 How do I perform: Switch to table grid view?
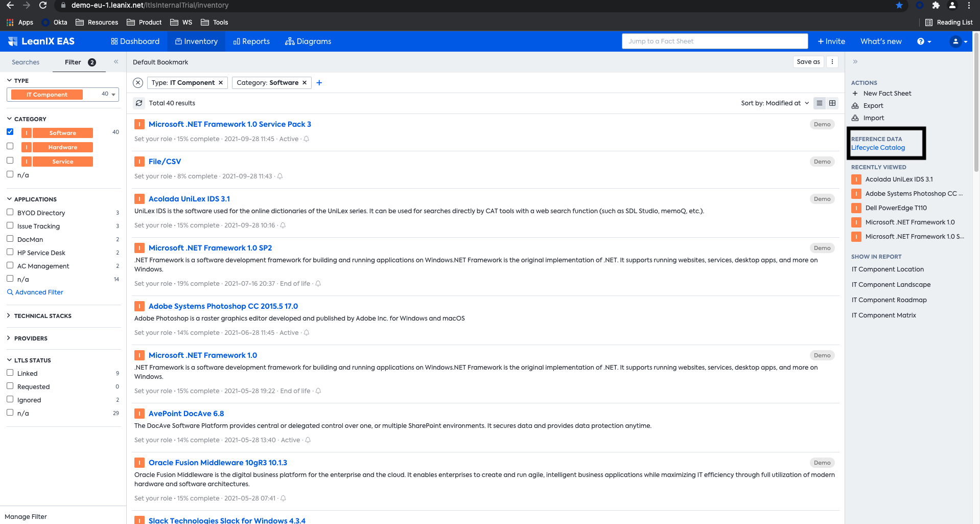[x=832, y=103]
